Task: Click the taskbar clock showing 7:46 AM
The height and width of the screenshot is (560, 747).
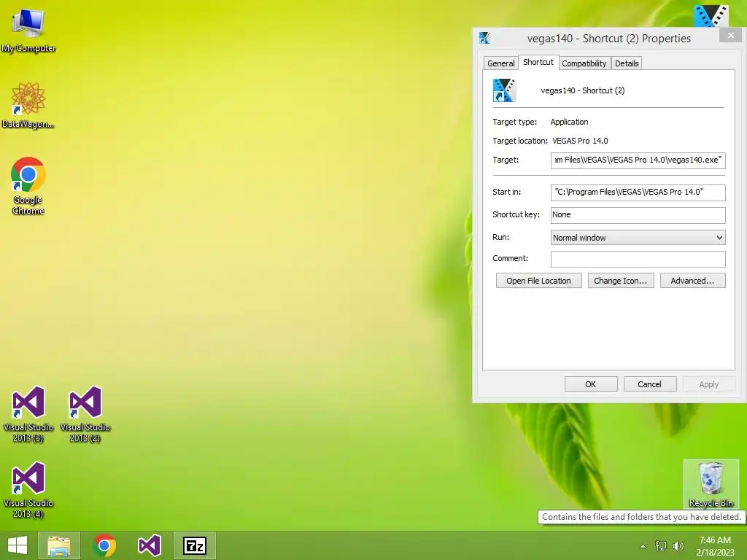Action: coord(715,545)
